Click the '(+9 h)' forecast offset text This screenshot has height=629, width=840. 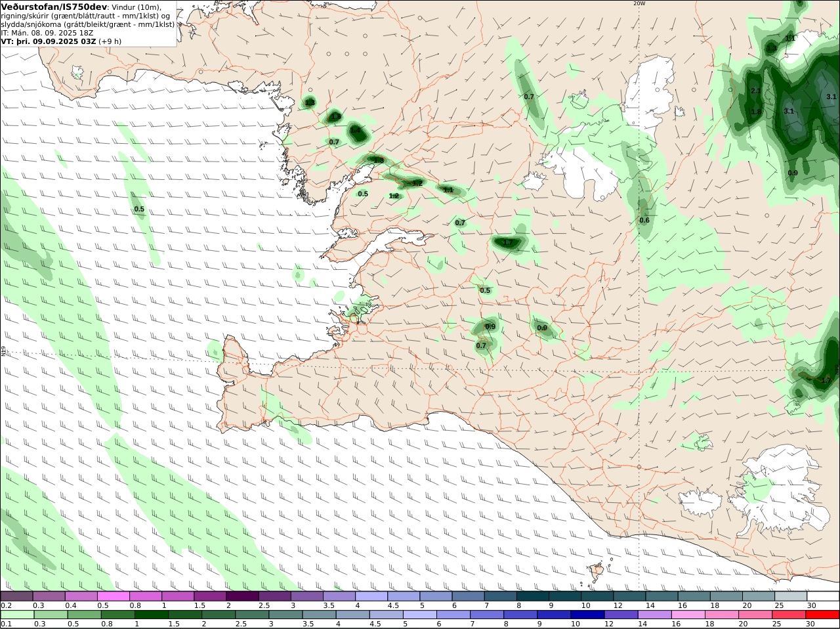coord(110,41)
